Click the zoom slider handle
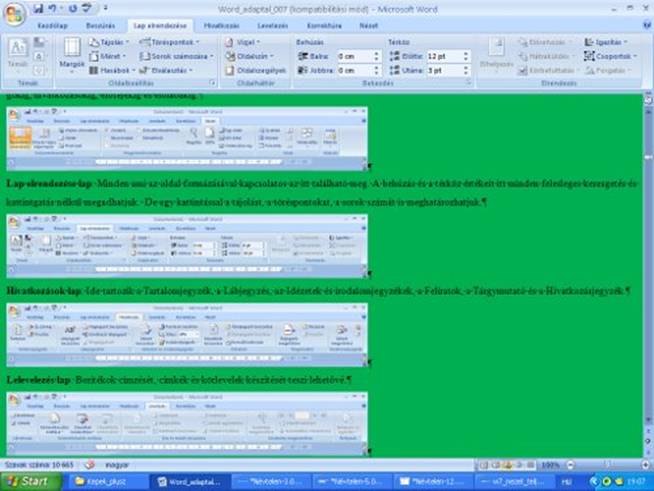Screen dimensions: 654x491 point(608,465)
